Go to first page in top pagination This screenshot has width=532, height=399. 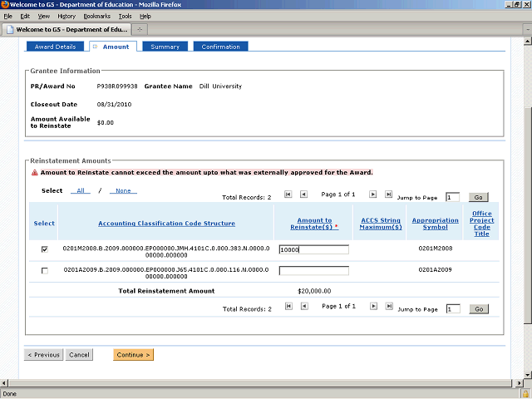tap(288, 194)
